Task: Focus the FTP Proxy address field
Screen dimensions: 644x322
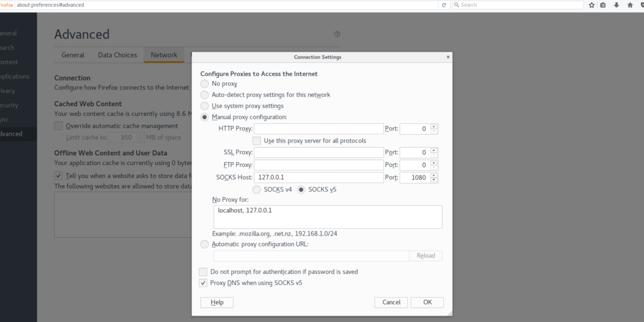Action: point(319,165)
